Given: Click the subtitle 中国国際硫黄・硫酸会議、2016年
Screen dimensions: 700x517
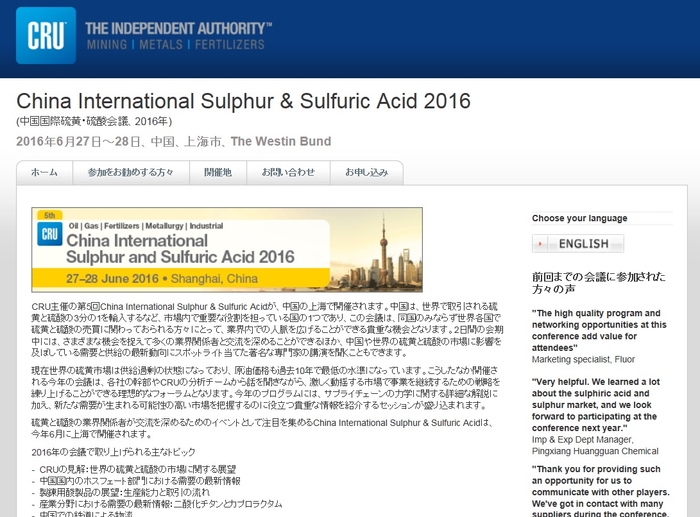Looking at the screenshot, I should click(94, 121).
